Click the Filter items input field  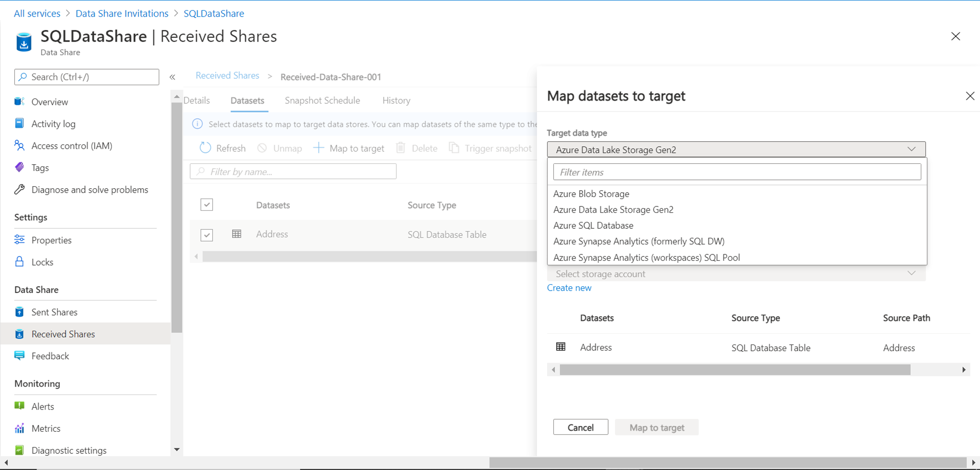click(x=737, y=172)
